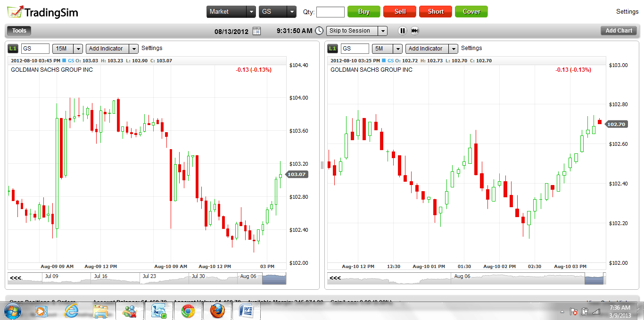
Task: Open Settings in the top right corner
Action: 627,12
